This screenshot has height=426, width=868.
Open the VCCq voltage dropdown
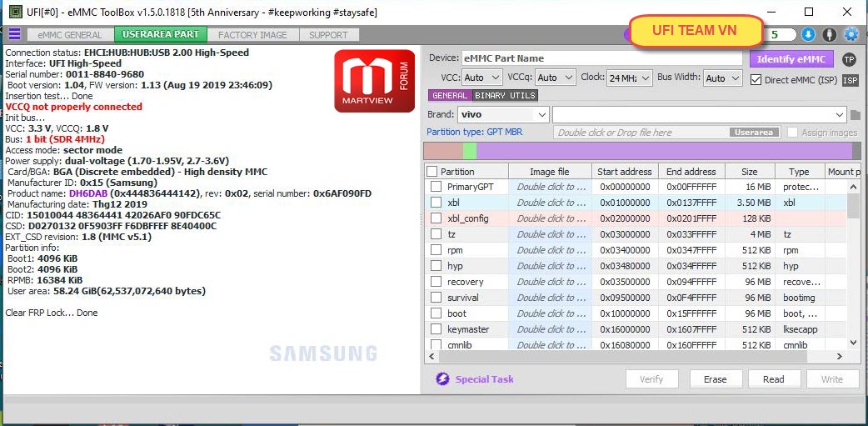click(556, 78)
